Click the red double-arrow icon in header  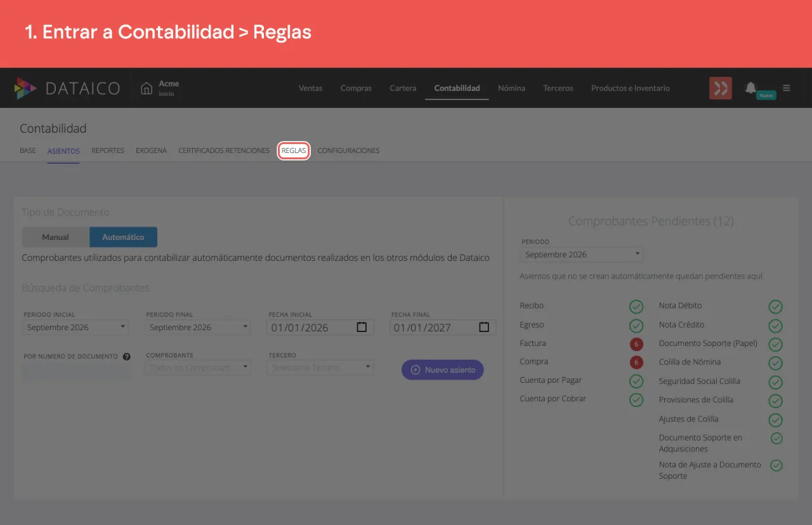pos(721,88)
